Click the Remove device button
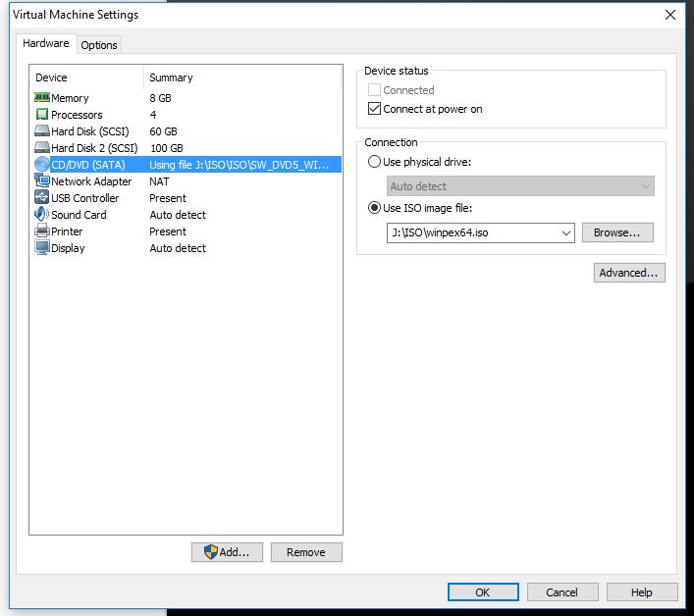 (306, 552)
